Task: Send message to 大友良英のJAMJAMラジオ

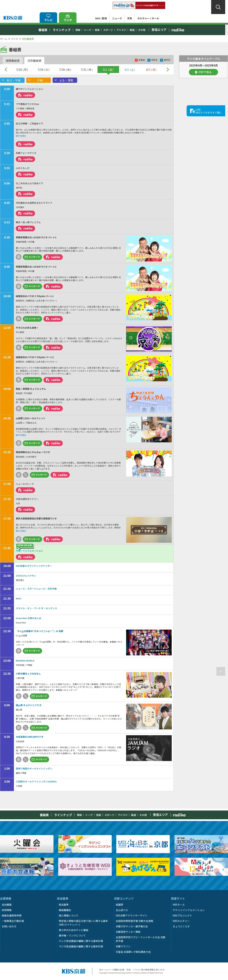Action: click(39, 759)
